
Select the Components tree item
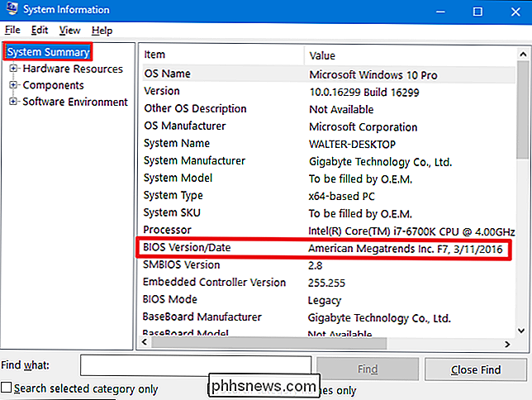pos(53,85)
